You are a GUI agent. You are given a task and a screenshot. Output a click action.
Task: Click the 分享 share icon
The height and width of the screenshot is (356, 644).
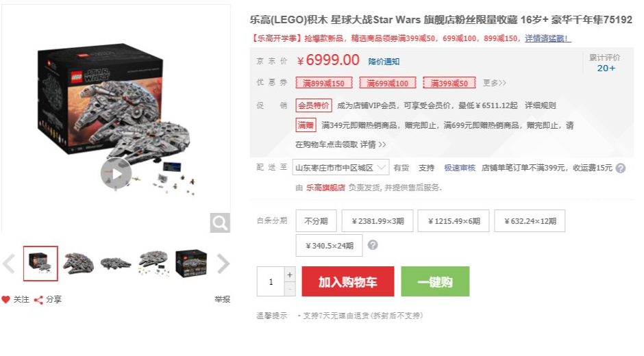pos(38,300)
